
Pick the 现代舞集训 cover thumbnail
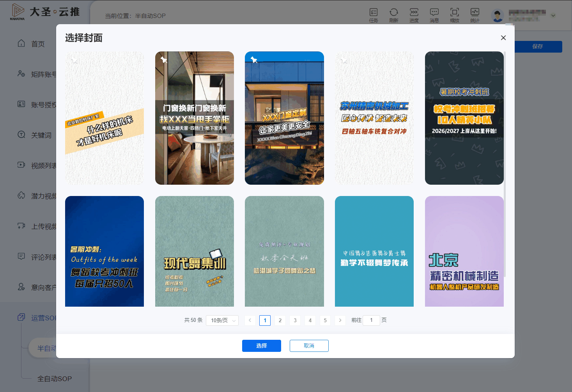(195, 251)
